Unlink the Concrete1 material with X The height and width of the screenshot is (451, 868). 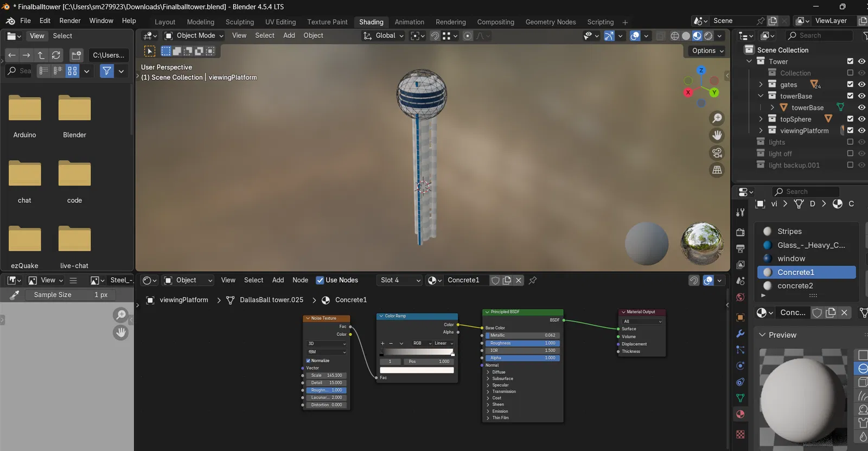click(x=519, y=281)
